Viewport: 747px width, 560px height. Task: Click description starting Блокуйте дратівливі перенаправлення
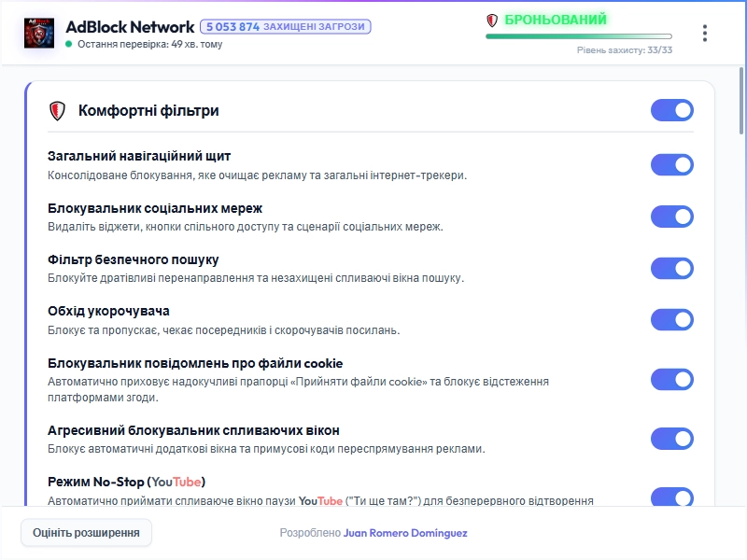coord(256,278)
